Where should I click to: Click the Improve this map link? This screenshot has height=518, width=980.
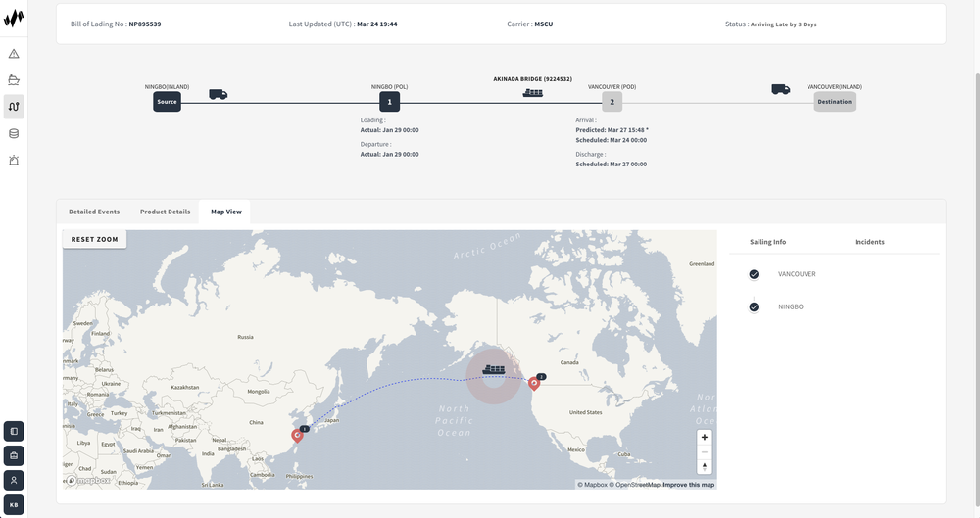click(688, 485)
